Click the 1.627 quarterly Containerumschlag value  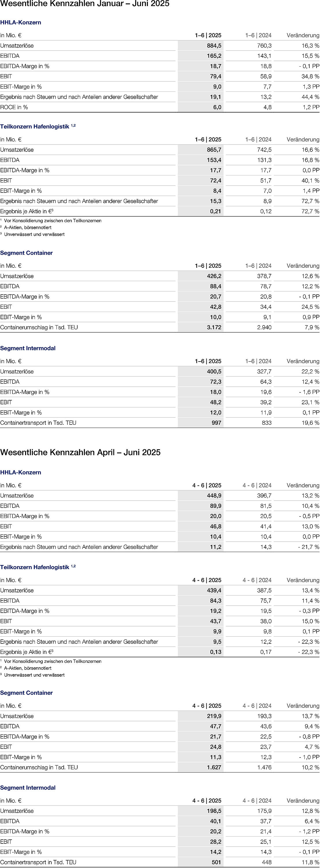click(214, 767)
